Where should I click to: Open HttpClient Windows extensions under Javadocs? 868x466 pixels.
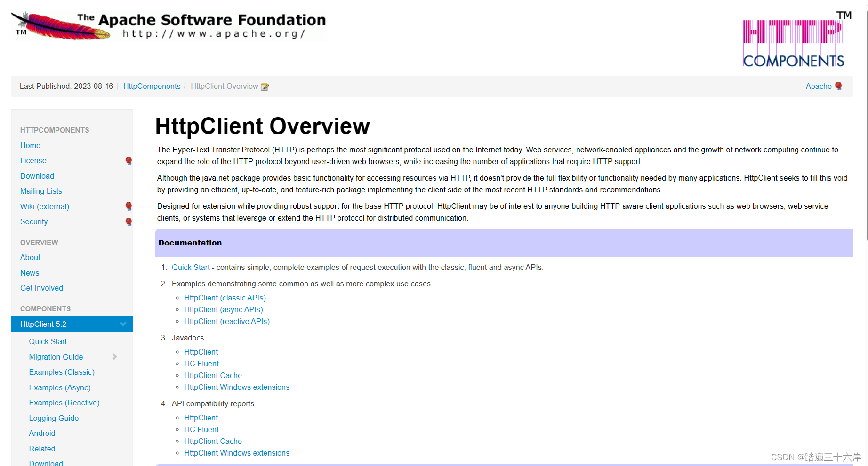[x=237, y=387]
